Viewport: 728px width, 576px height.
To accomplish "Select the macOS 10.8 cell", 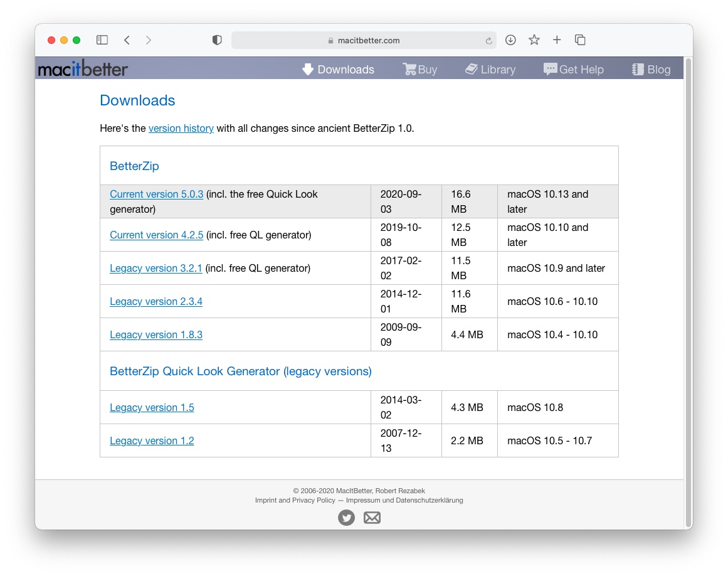I will click(557, 407).
